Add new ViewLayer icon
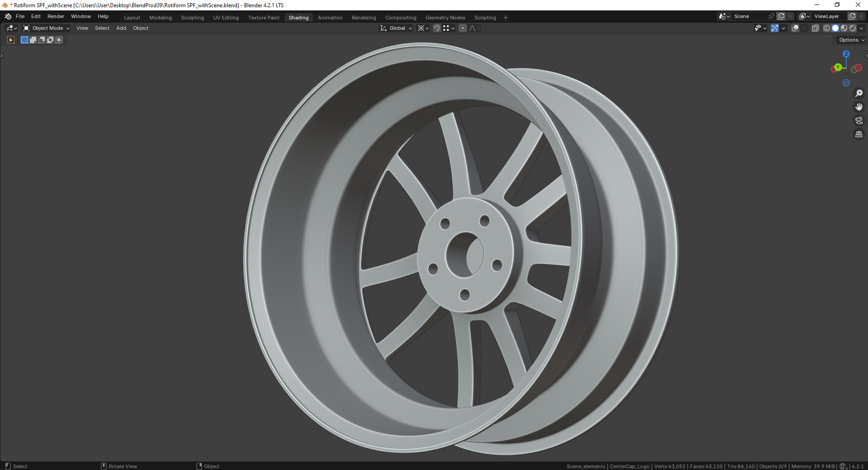Viewport: 868px width, 470px height. click(x=852, y=16)
